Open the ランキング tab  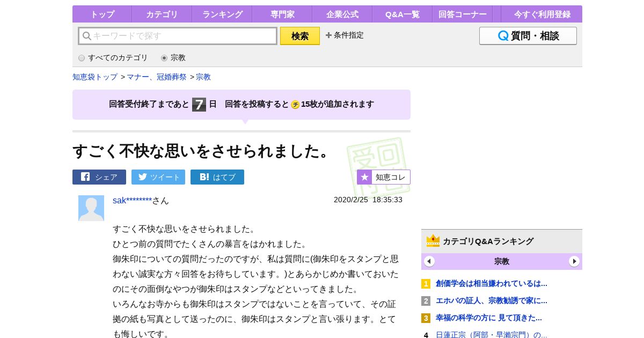(222, 14)
